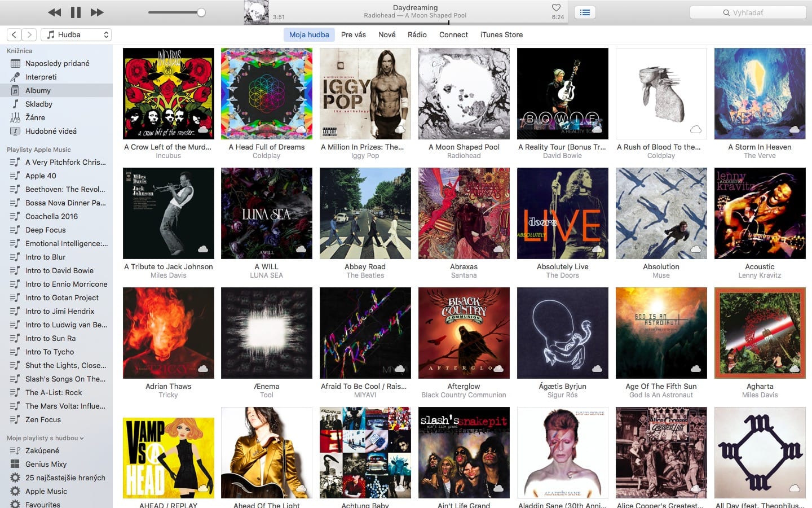Open the Ágætis Byrjun album cover
This screenshot has height=508, width=812.
pyautogui.click(x=563, y=333)
